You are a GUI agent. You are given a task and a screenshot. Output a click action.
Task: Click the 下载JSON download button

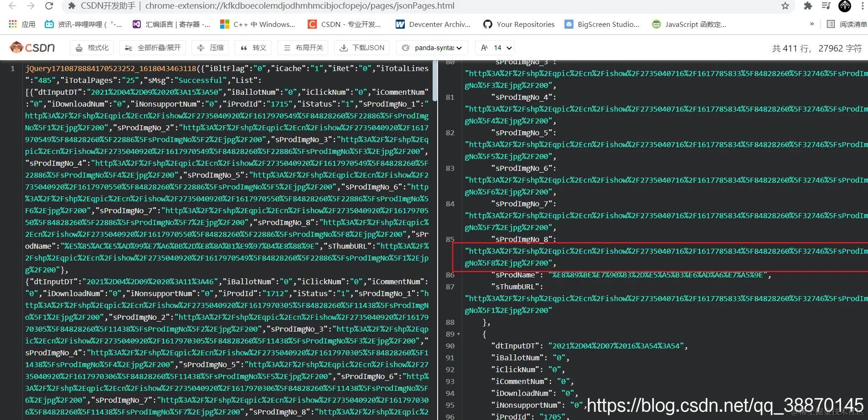(x=362, y=48)
